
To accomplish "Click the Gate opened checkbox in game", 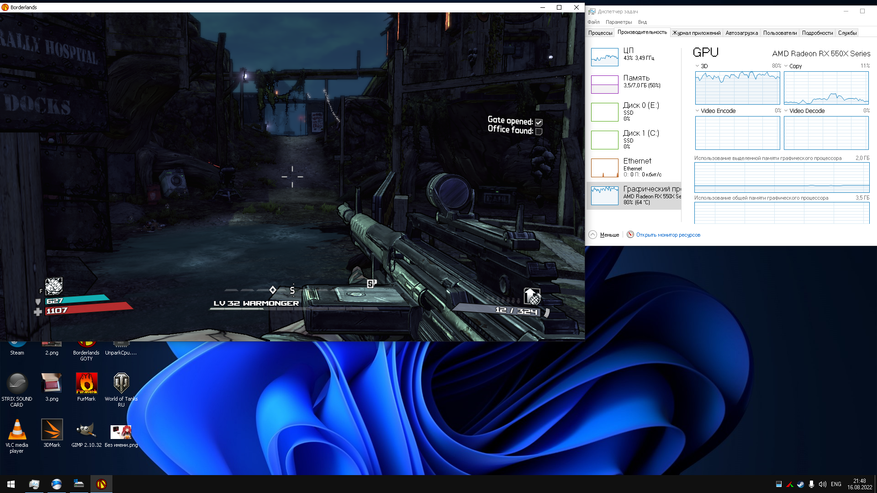I will tap(539, 122).
